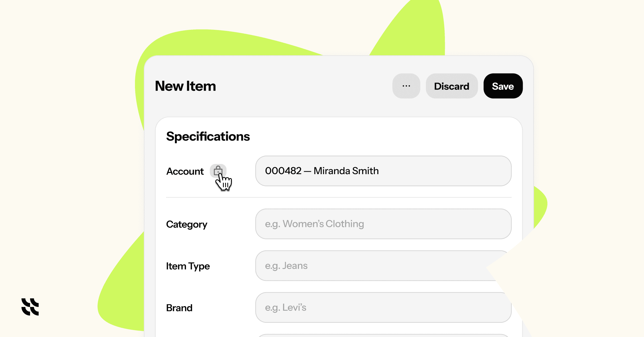Click the account number 000482 text

coord(283,171)
